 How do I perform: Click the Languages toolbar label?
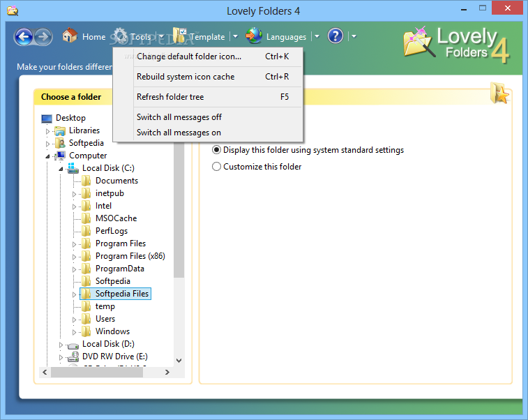[x=286, y=37]
